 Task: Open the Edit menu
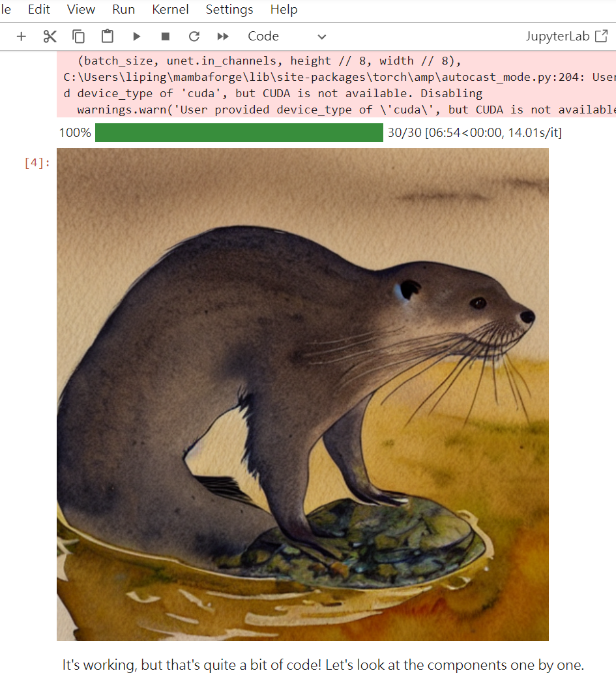tap(39, 9)
